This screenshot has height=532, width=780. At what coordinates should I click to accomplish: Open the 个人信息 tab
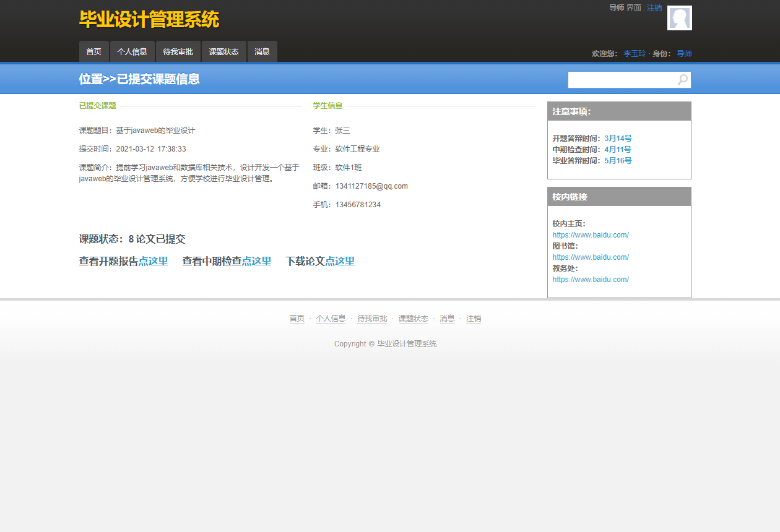point(132,51)
